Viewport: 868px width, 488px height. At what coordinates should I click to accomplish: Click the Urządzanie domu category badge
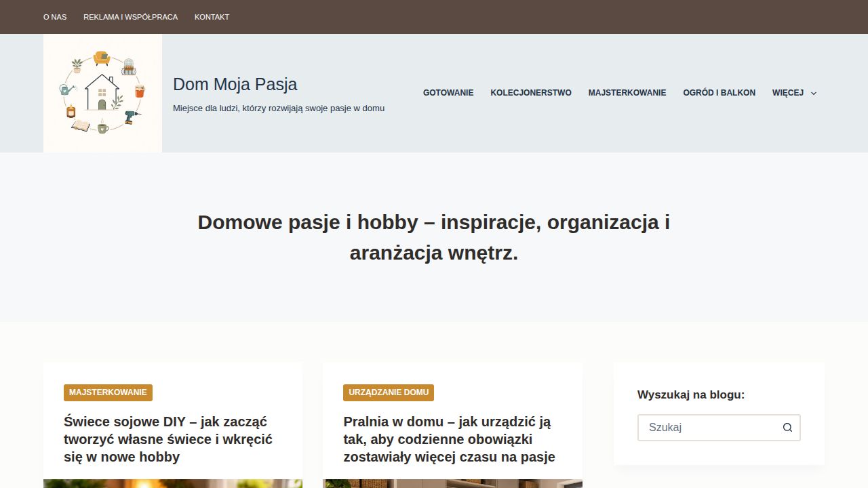pos(389,392)
